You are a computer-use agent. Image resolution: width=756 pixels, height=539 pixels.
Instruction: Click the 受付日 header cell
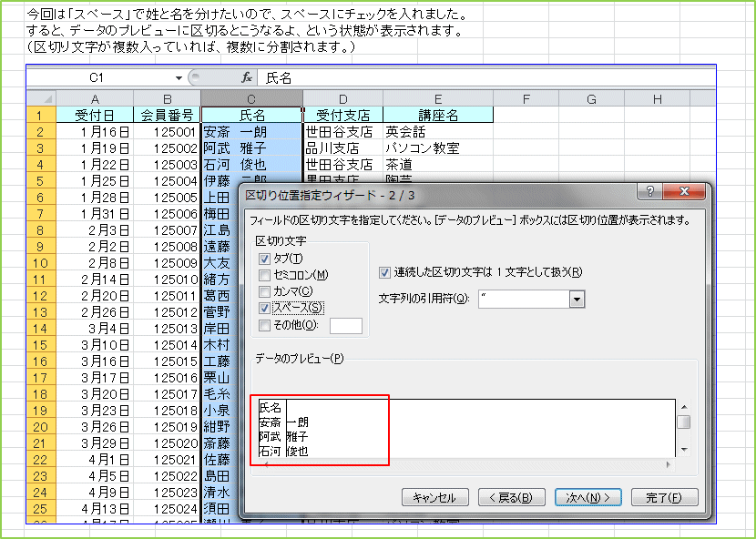point(95,116)
